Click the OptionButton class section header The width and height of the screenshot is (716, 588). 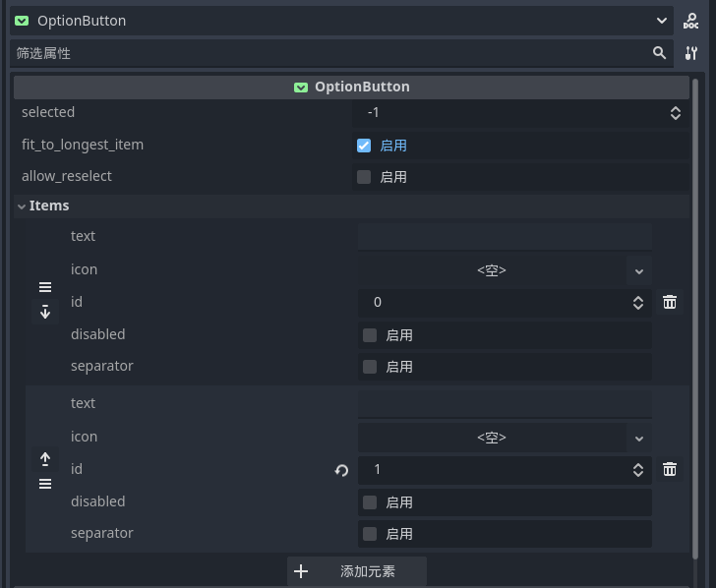pyautogui.click(x=351, y=87)
